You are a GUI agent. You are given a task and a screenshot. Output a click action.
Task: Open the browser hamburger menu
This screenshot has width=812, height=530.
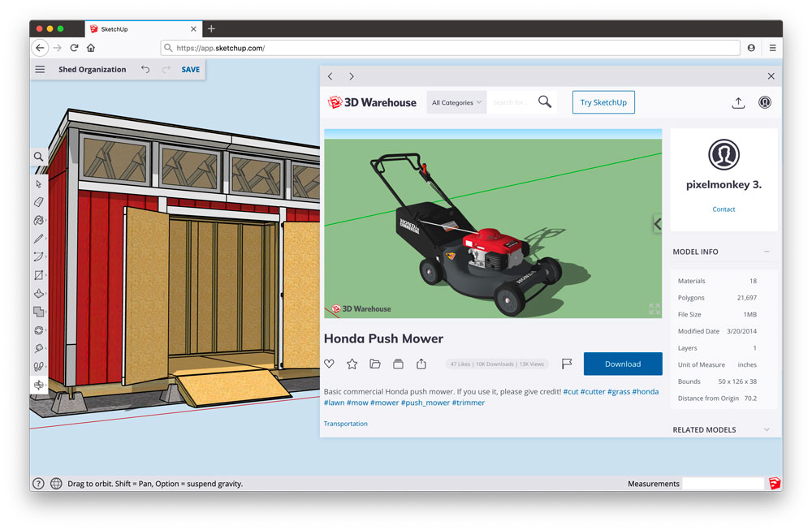coord(772,48)
